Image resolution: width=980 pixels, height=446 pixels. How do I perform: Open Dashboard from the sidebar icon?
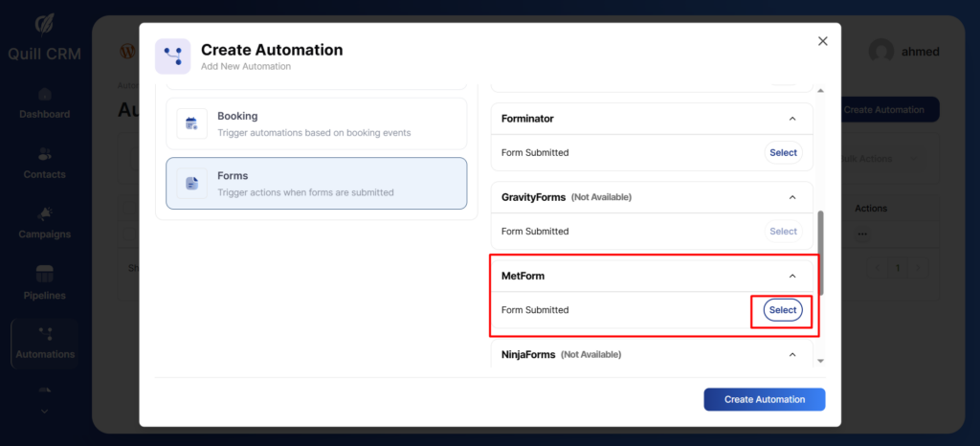pyautogui.click(x=44, y=95)
